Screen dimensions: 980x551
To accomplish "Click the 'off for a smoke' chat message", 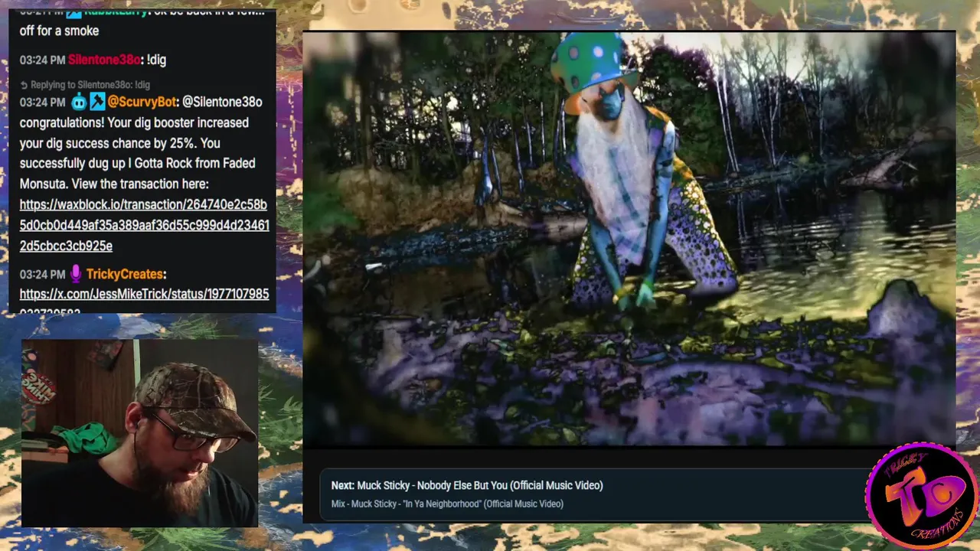I will (x=59, y=31).
